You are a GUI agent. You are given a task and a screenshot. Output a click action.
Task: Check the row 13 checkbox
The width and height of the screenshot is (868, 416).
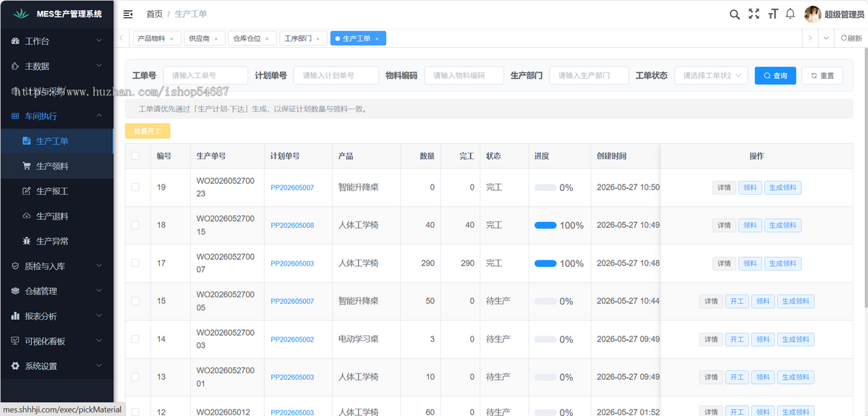point(135,377)
